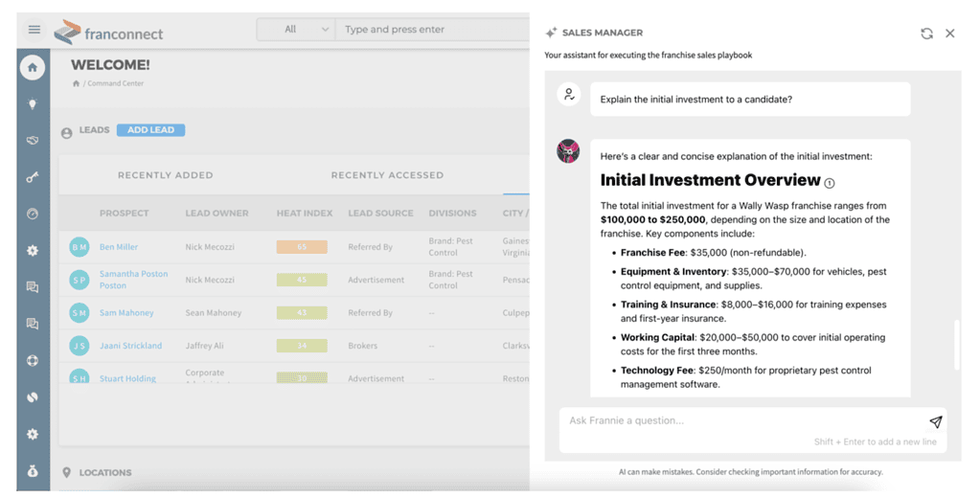Close the Sales Manager panel
Image resolution: width=980 pixels, height=498 pixels.
[x=950, y=34]
